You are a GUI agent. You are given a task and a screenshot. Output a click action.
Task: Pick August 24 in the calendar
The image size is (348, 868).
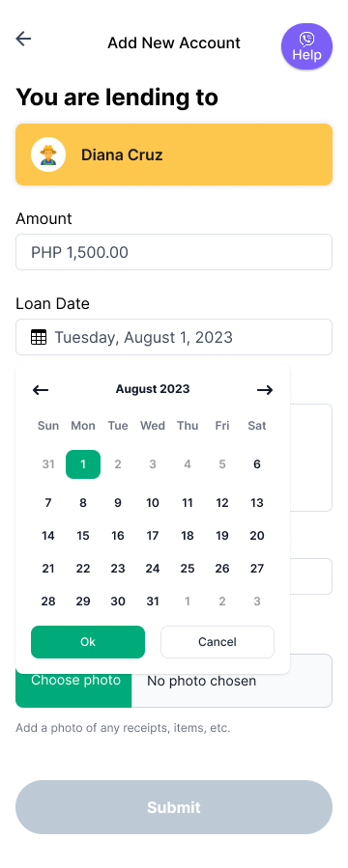point(153,569)
